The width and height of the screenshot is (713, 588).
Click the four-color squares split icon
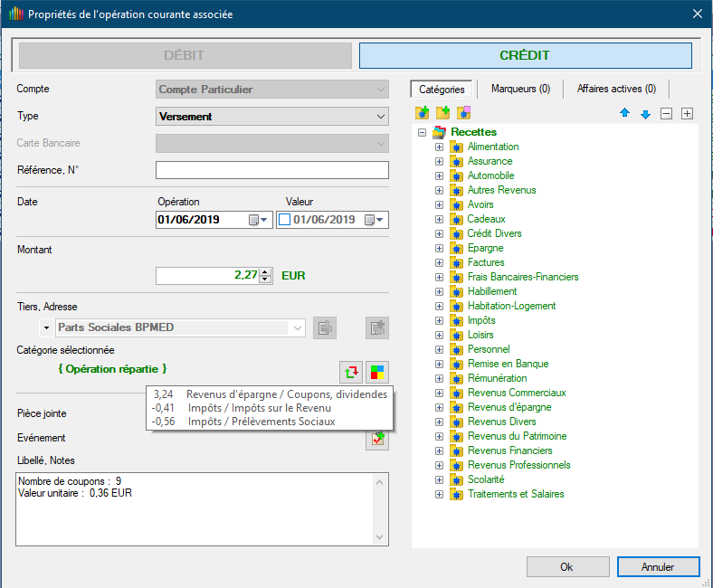pyautogui.click(x=376, y=372)
